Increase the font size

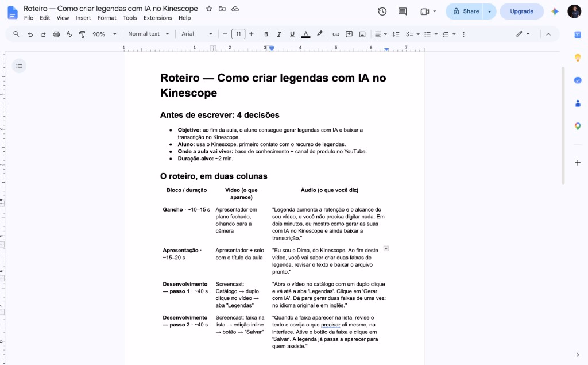tap(252, 34)
